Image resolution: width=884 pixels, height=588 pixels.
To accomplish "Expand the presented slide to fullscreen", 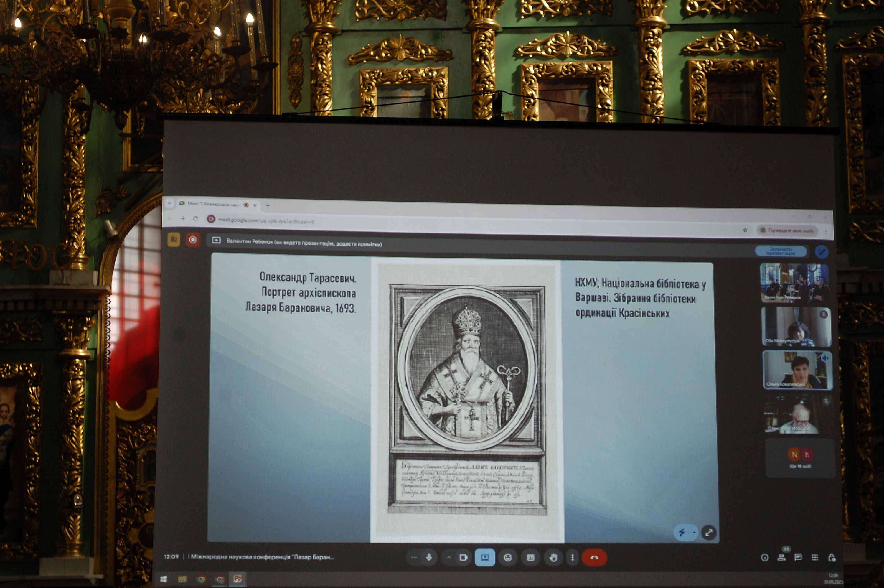I will pos(709,533).
